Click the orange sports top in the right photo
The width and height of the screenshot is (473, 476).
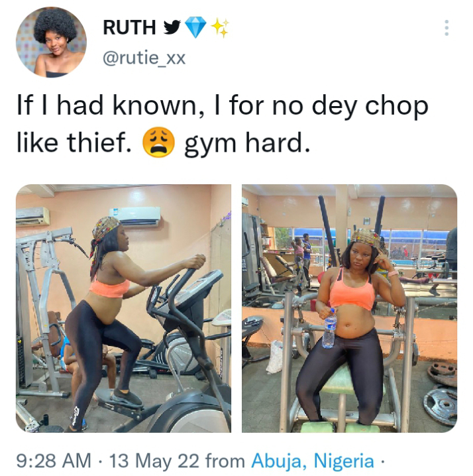(x=352, y=293)
